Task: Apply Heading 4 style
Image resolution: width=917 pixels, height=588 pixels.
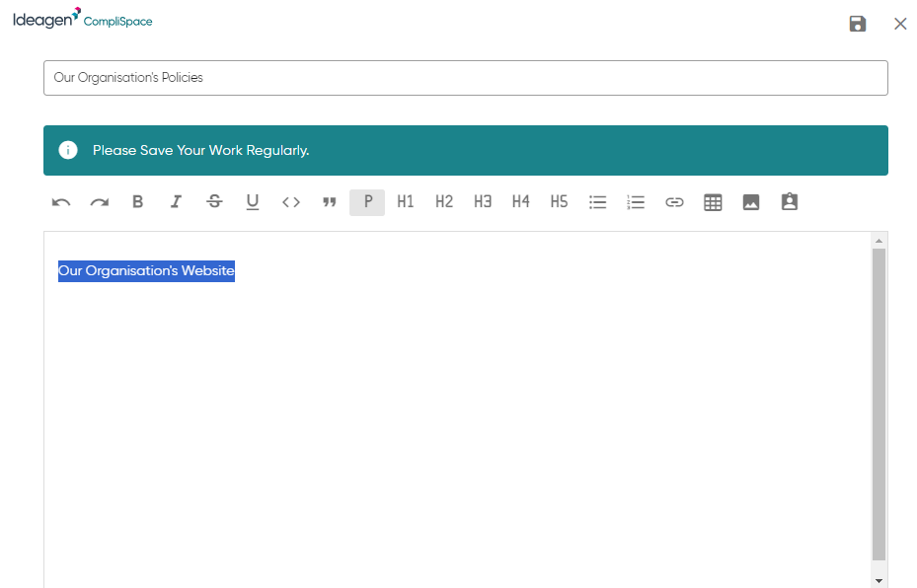Action: [x=520, y=202]
